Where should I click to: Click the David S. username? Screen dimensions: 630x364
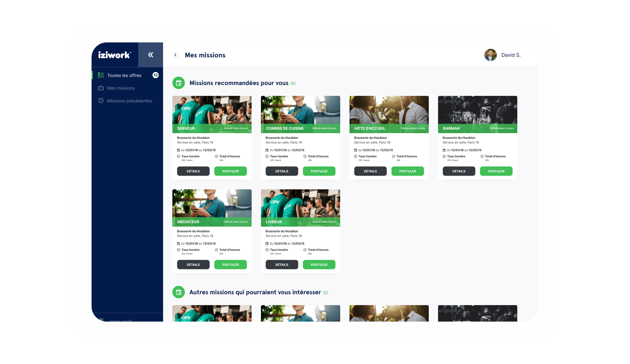pos(511,55)
